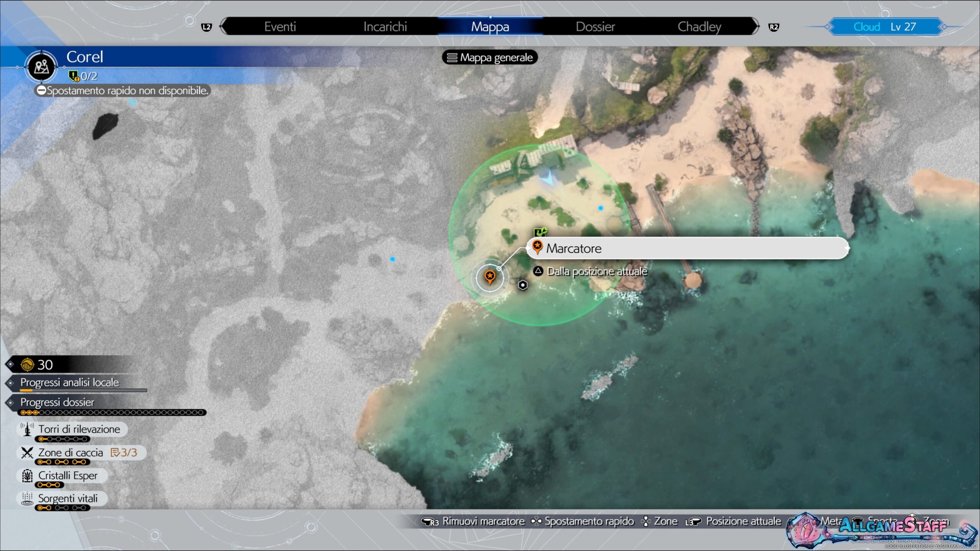Select Progressi analisi locale progress bar
Screen dimensions: 980x551
click(x=83, y=390)
